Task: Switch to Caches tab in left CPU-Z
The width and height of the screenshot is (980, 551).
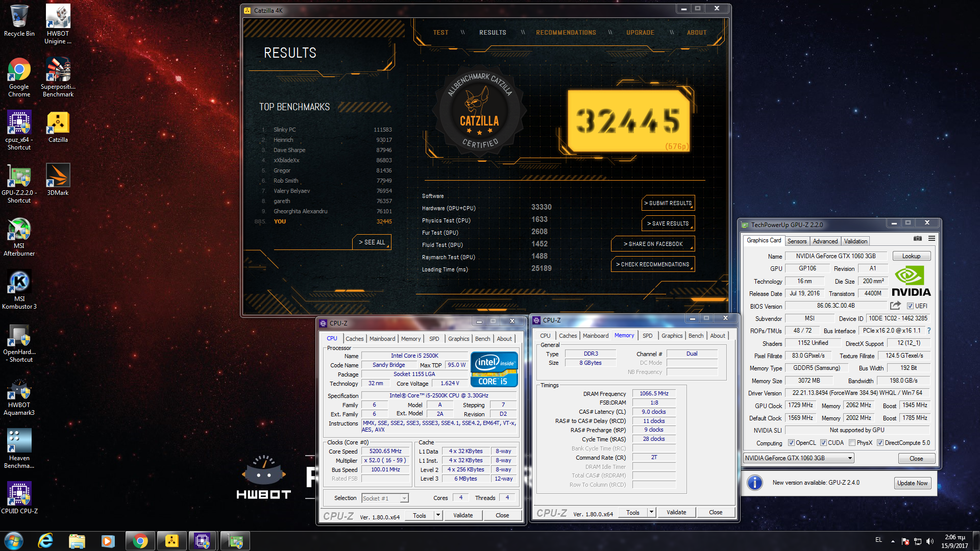Action: (x=354, y=339)
